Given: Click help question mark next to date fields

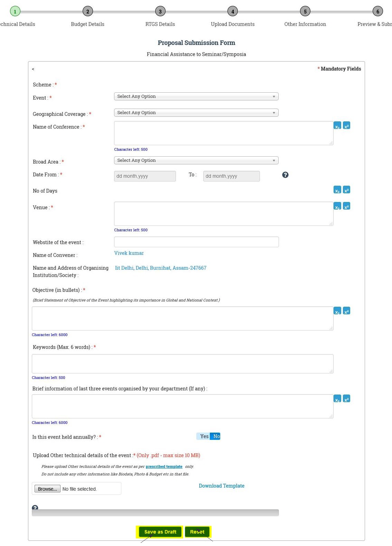Looking at the screenshot, I should (285, 175).
